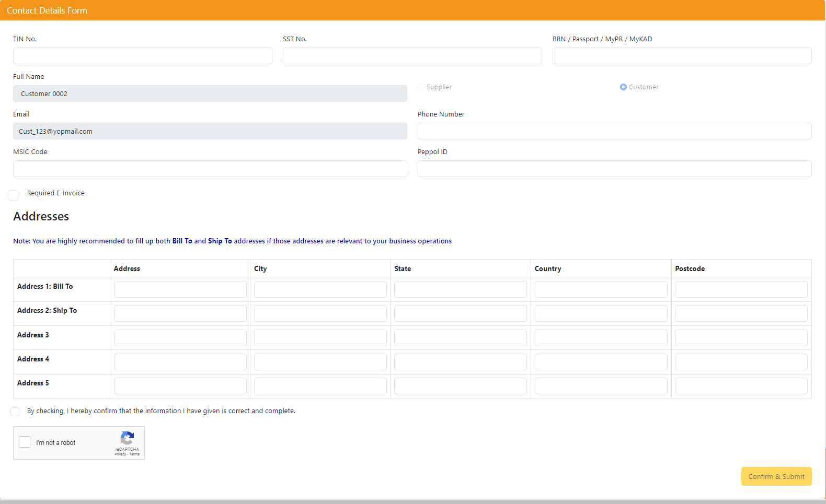Image resolution: width=826 pixels, height=504 pixels.
Task: Select the Supplier radio button
Action: point(421,87)
